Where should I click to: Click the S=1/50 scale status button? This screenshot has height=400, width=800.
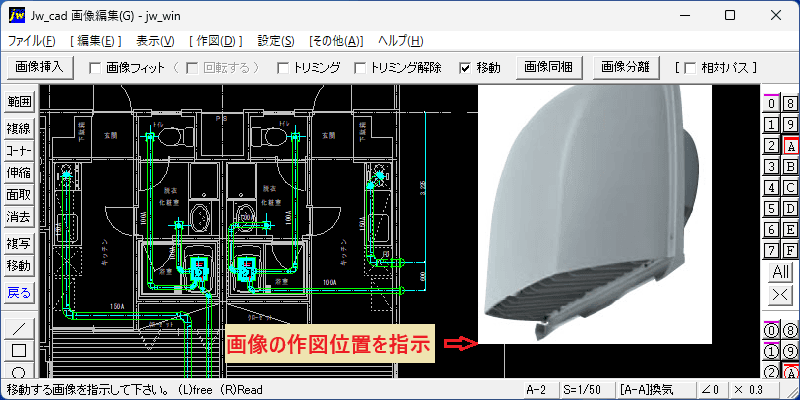[x=587, y=390]
